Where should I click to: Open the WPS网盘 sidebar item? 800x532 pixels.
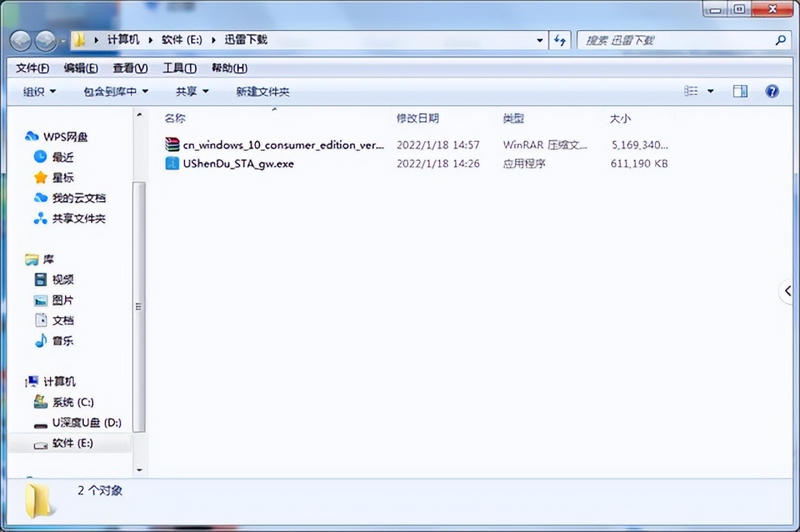(62, 137)
